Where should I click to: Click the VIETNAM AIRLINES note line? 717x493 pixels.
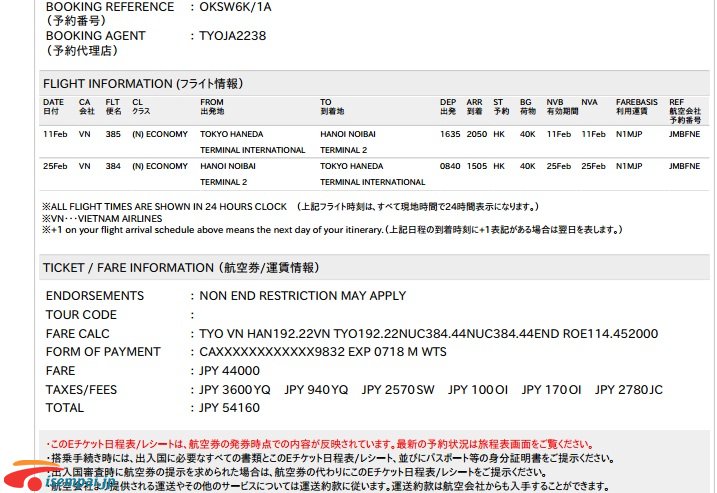[x=102, y=219]
